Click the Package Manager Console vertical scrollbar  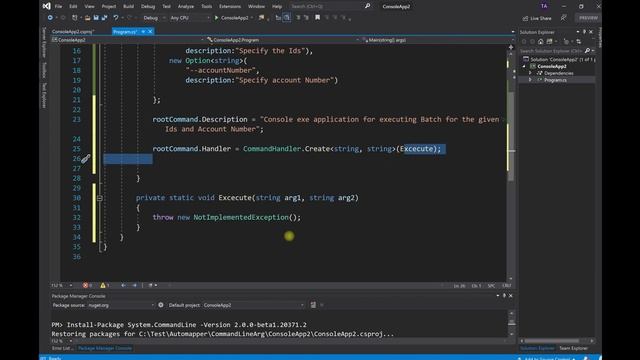511,324
